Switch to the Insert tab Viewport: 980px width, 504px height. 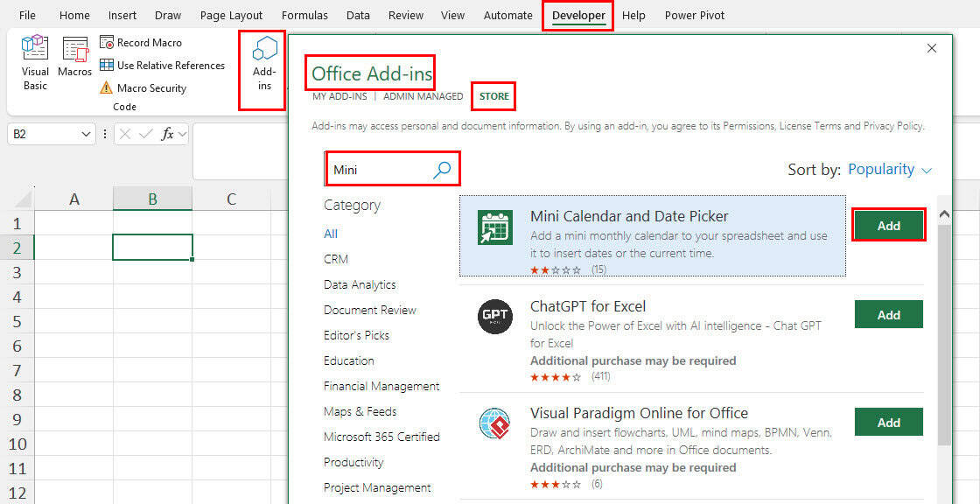(x=122, y=16)
